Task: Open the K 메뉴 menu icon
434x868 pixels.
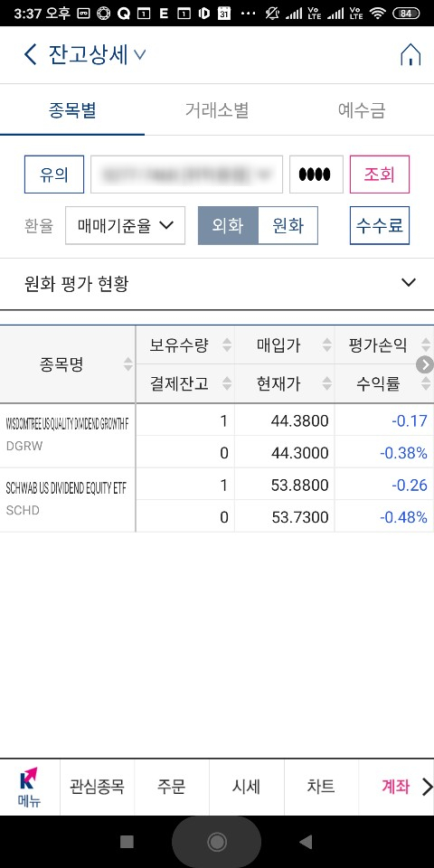Action: (x=29, y=787)
